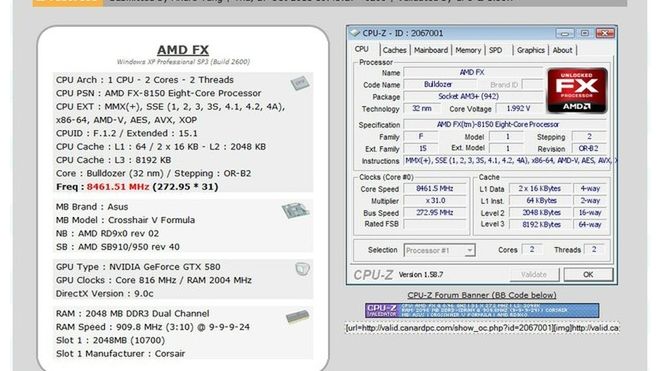
Task: Click the GPU Type NVIDIA GeForce GTX 580 line
Action: (138, 267)
